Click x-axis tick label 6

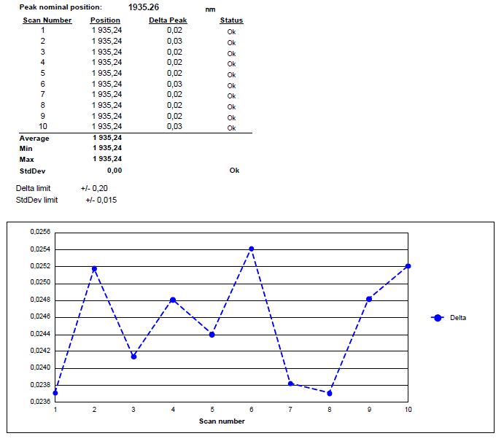[252, 410]
